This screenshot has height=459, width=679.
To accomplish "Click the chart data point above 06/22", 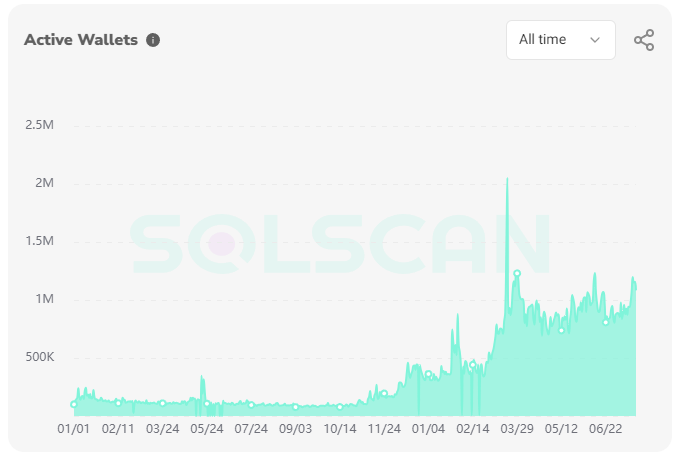I will point(606,322).
